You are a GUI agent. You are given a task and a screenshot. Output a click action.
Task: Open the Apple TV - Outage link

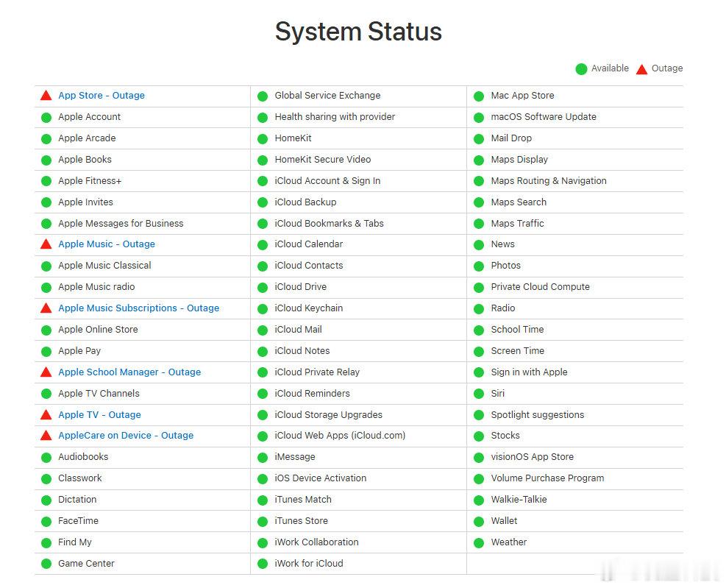(99, 415)
